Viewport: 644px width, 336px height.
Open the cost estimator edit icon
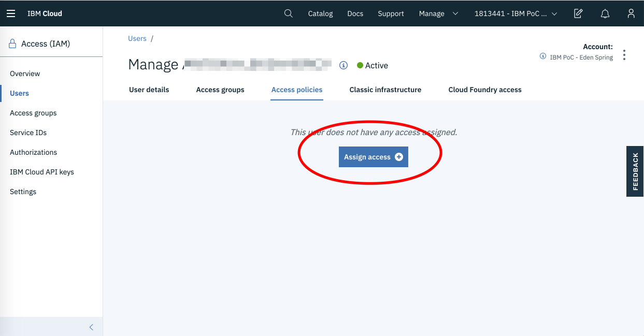[579, 13]
